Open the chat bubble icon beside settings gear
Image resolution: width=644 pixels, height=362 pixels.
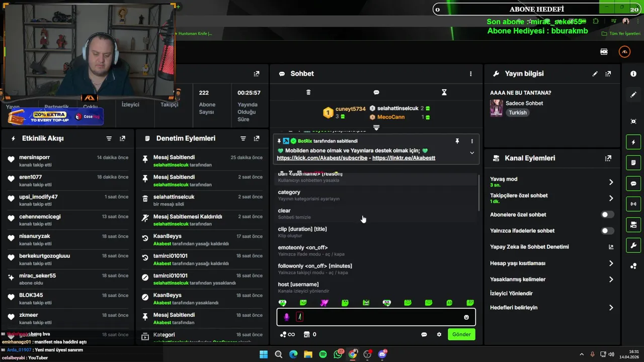click(x=424, y=334)
